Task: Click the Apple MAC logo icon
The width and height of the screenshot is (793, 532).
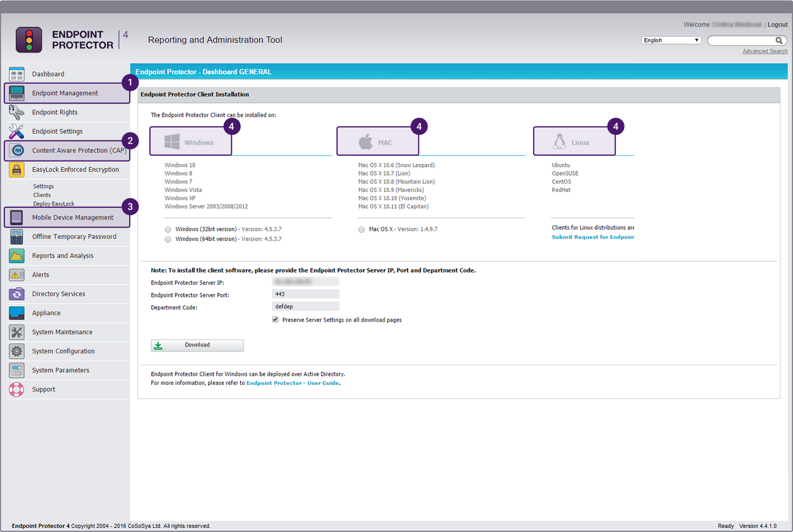Action: pos(366,141)
